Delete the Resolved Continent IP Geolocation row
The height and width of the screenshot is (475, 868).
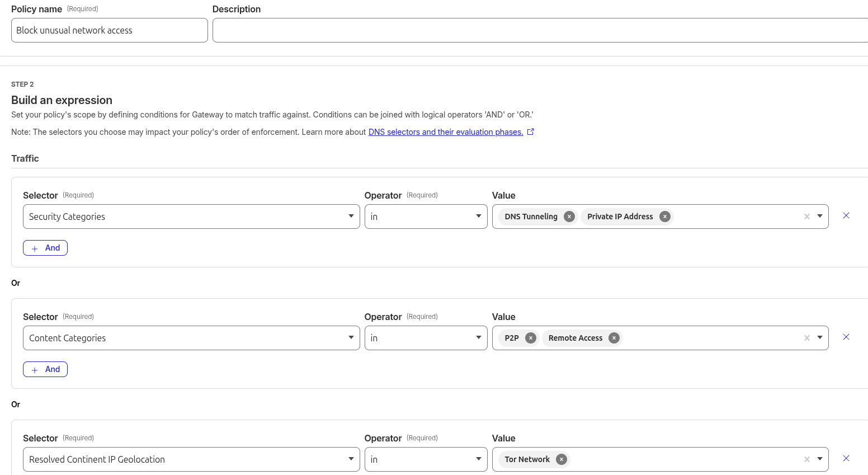(x=846, y=458)
